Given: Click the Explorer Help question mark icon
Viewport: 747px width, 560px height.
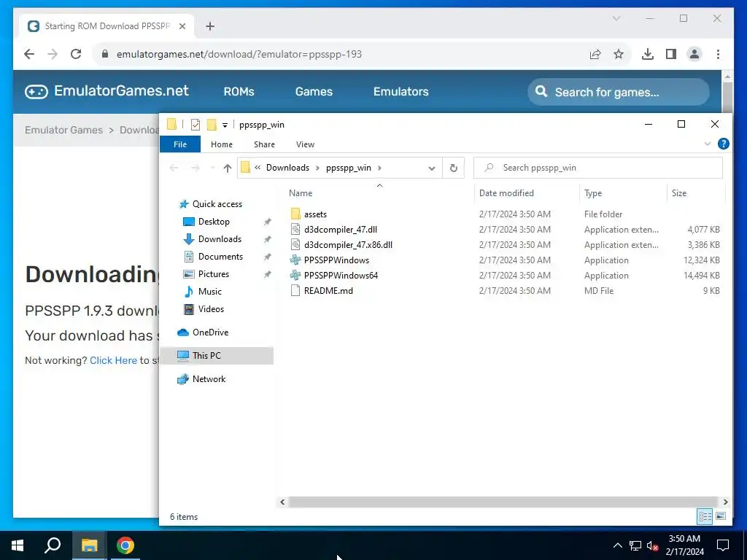Looking at the screenshot, I should 723,144.
